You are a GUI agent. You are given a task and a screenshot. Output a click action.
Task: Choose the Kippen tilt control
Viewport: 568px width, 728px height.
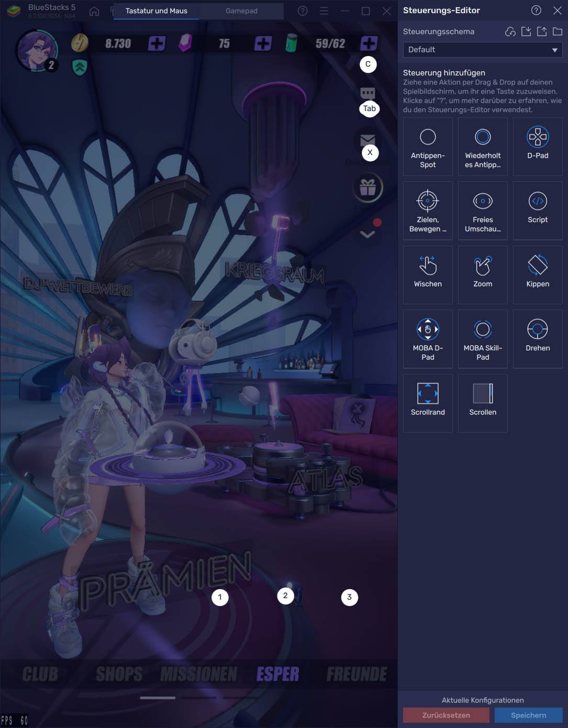pyautogui.click(x=538, y=274)
